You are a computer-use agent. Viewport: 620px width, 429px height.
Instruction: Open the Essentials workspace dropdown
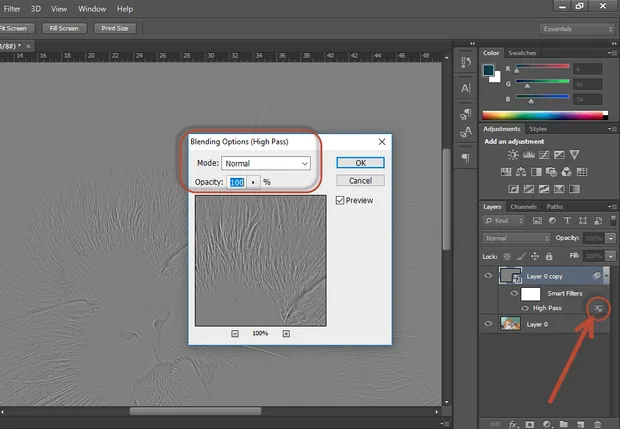(577, 29)
